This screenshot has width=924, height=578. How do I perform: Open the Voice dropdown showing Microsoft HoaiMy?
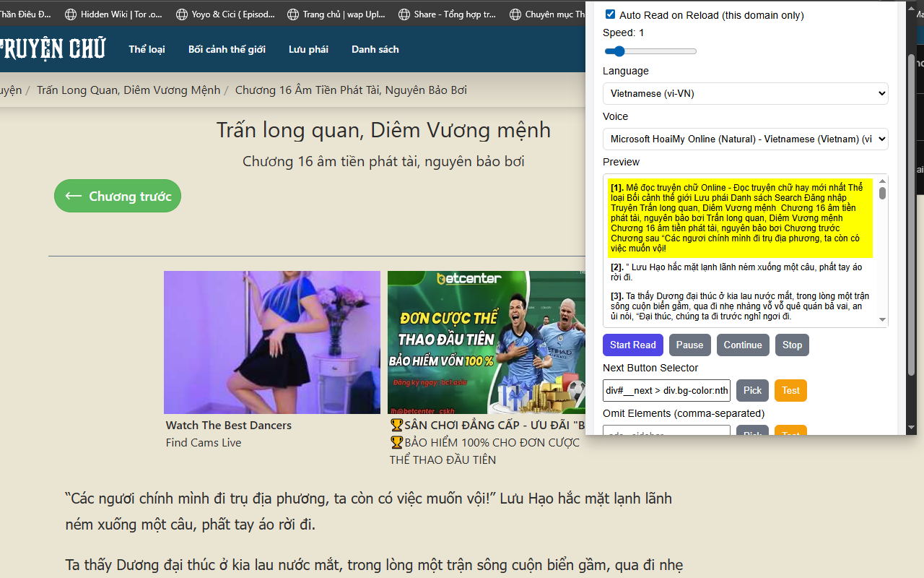[746, 139]
